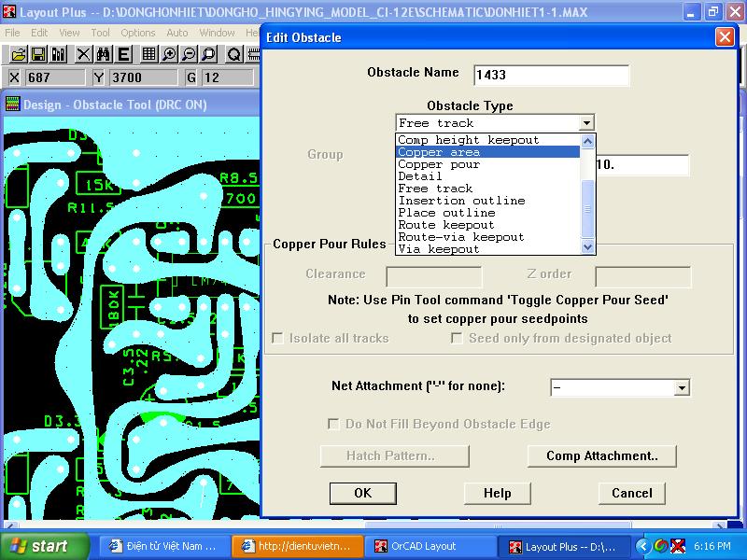Viewport: 747px width, 560px height.
Task: Open the View menu
Action: click(69, 33)
